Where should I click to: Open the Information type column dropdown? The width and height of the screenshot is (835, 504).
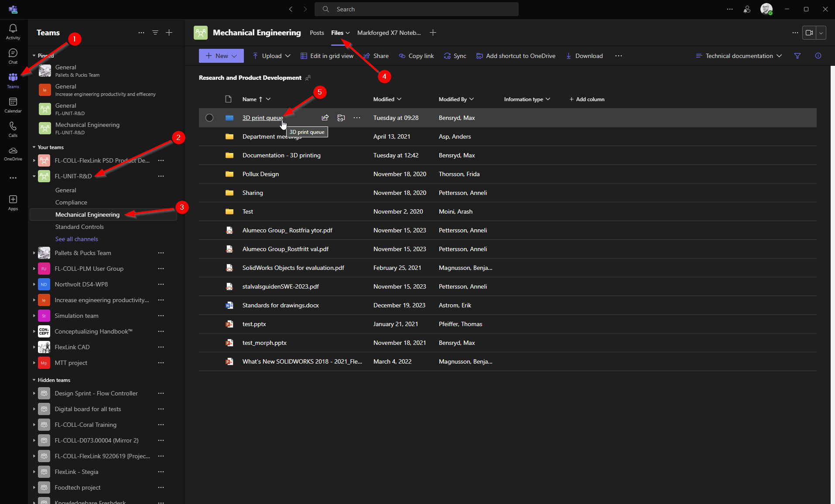click(x=527, y=99)
